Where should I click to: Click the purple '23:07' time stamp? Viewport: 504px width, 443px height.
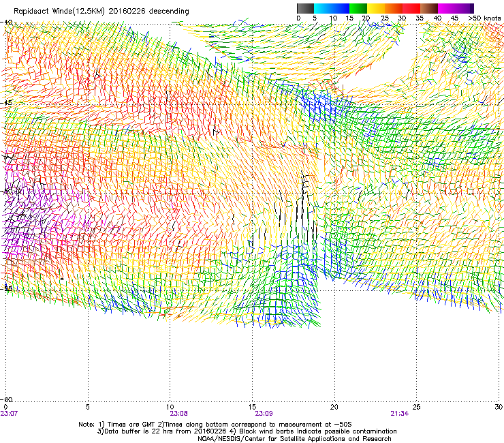[x=9, y=414]
